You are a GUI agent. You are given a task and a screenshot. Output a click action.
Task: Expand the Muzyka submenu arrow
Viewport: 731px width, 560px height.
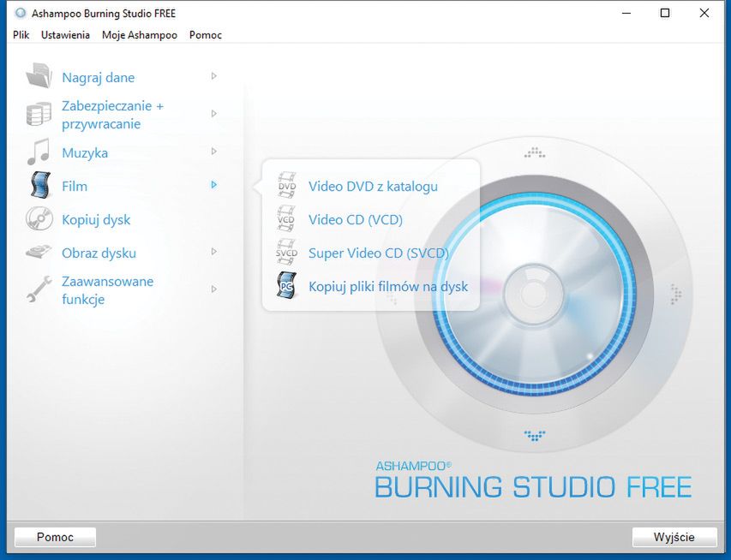[213, 152]
